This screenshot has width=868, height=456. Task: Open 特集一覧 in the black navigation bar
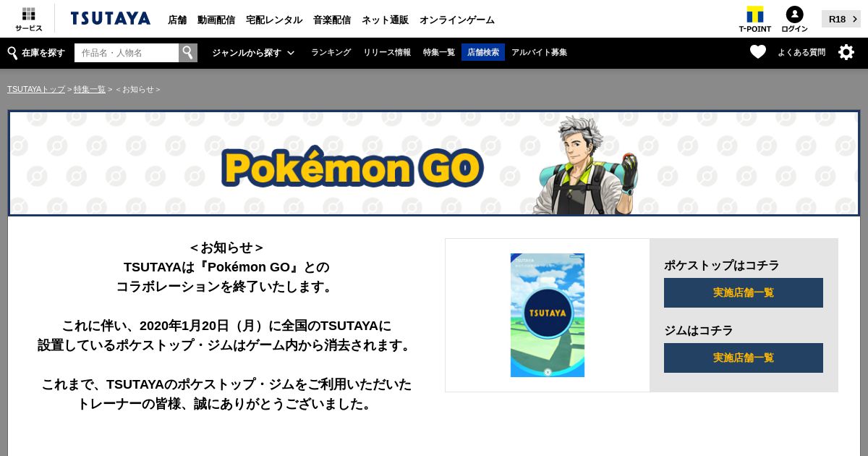[x=439, y=52]
